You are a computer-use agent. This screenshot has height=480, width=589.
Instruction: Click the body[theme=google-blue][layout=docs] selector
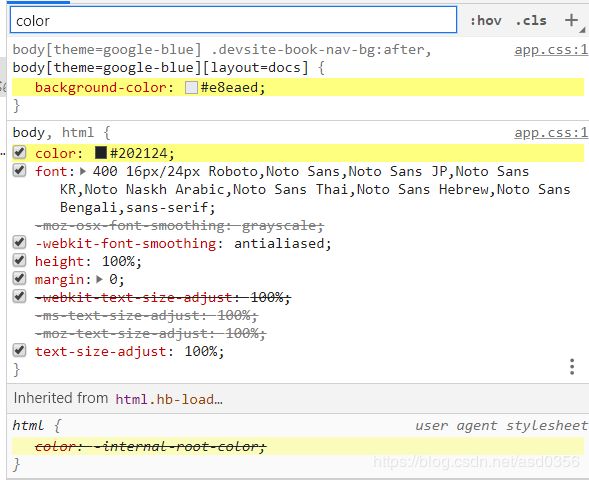click(160, 68)
